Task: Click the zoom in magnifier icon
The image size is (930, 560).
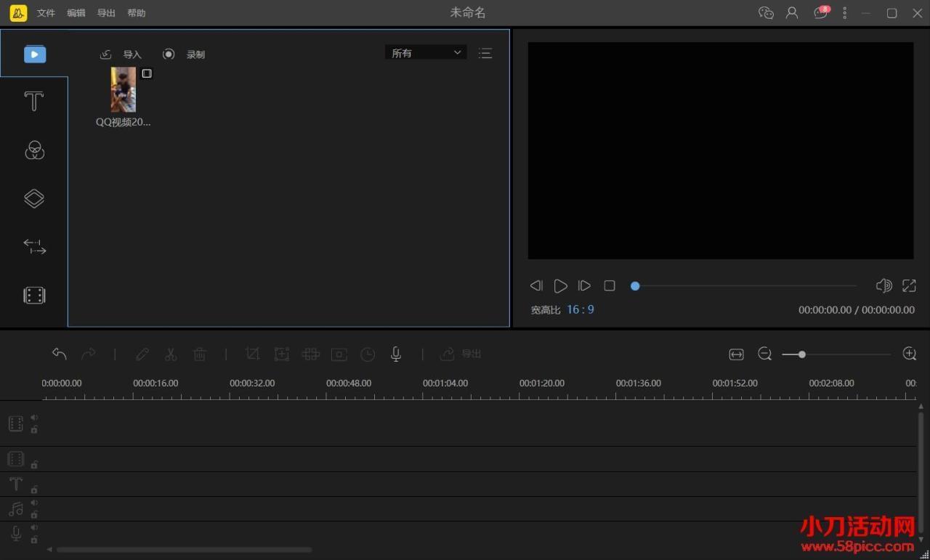Action: (909, 354)
